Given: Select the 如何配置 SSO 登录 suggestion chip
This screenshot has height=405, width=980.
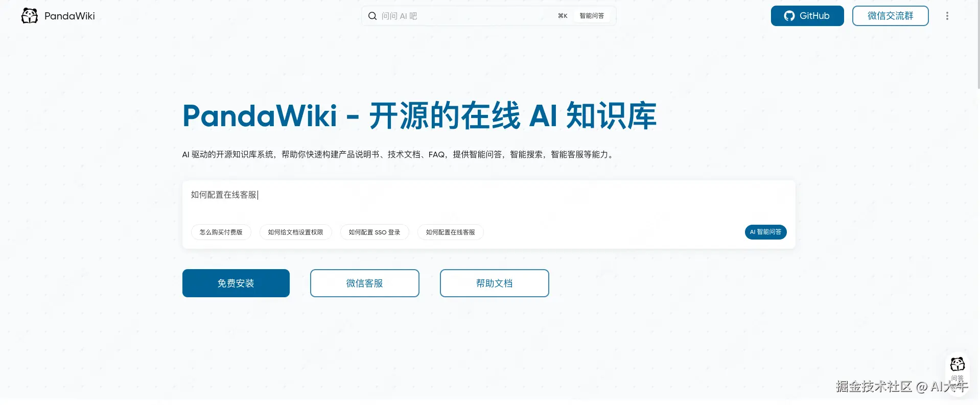Looking at the screenshot, I should point(375,232).
